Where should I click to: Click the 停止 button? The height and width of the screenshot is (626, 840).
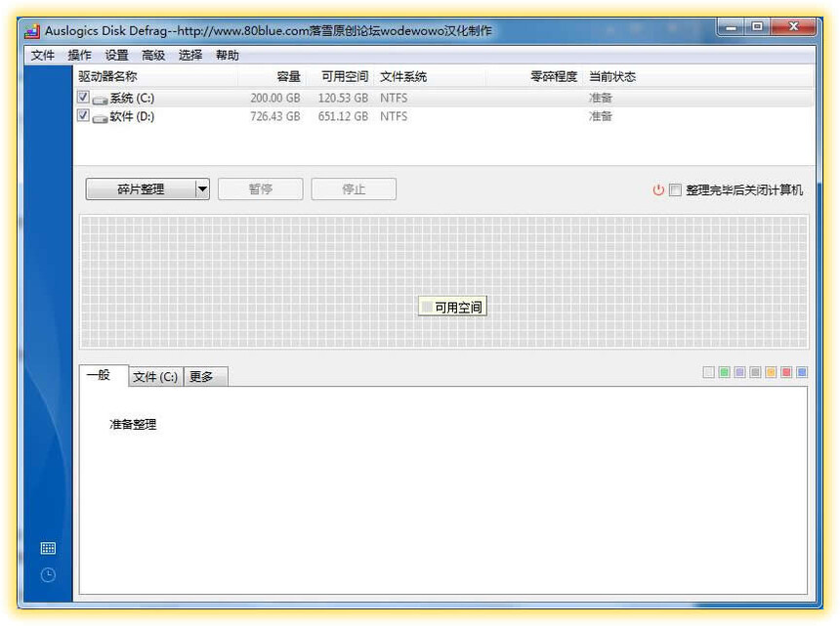tap(354, 188)
